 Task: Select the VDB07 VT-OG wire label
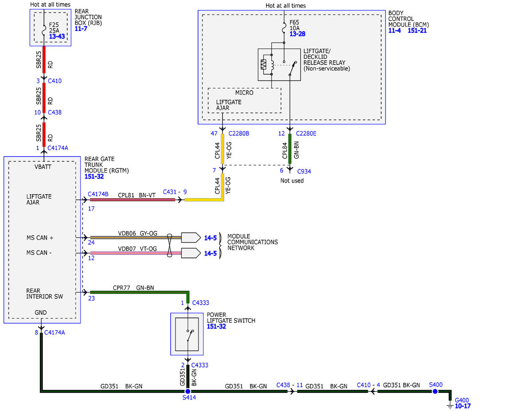pos(137,249)
